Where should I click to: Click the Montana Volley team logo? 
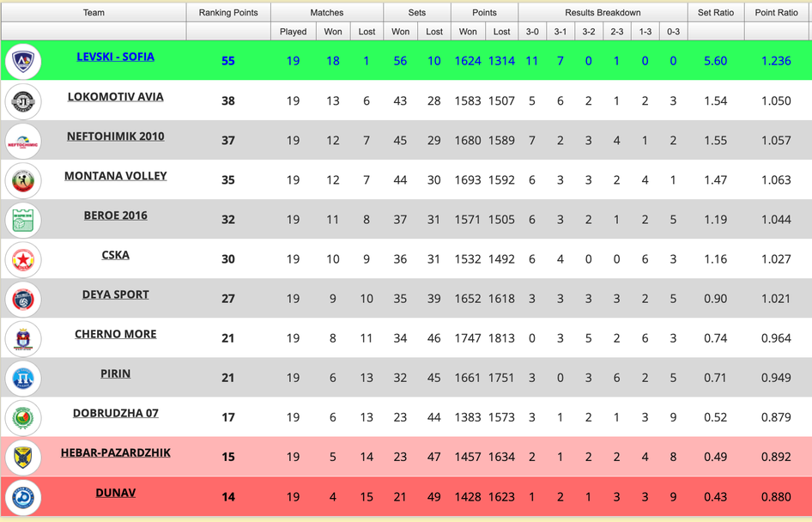tap(23, 180)
